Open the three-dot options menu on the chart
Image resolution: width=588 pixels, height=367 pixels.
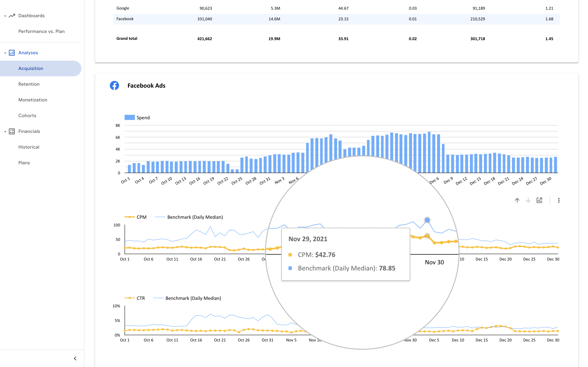click(x=559, y=200)
